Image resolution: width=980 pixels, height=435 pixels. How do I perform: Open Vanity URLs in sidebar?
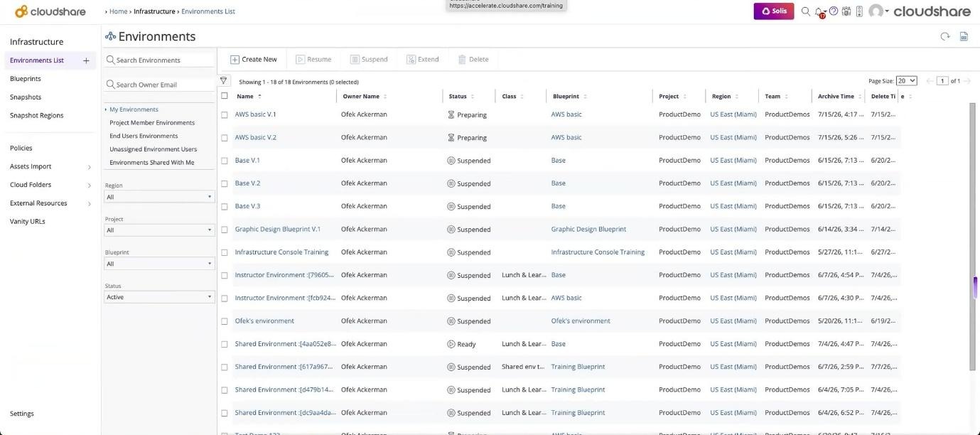click(x=28, y=222)
